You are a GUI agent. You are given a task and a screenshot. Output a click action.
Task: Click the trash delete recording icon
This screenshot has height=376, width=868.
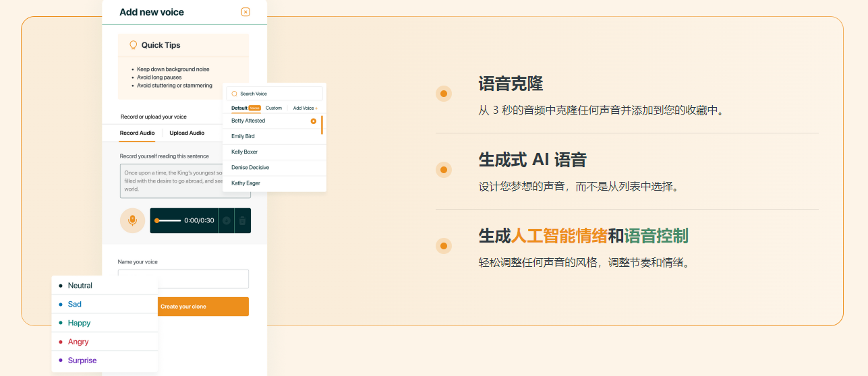click(x=243, y=220)
